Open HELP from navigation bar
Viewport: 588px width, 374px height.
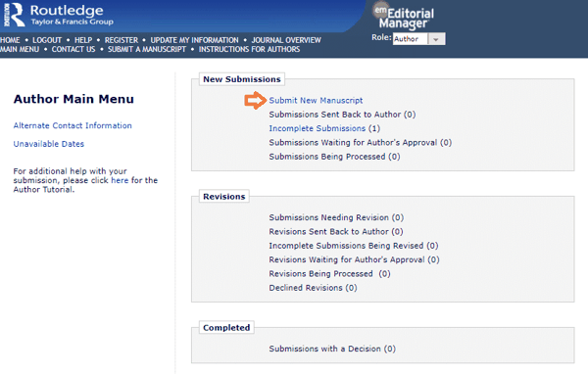pyautogui.click(x=83, y=40)
